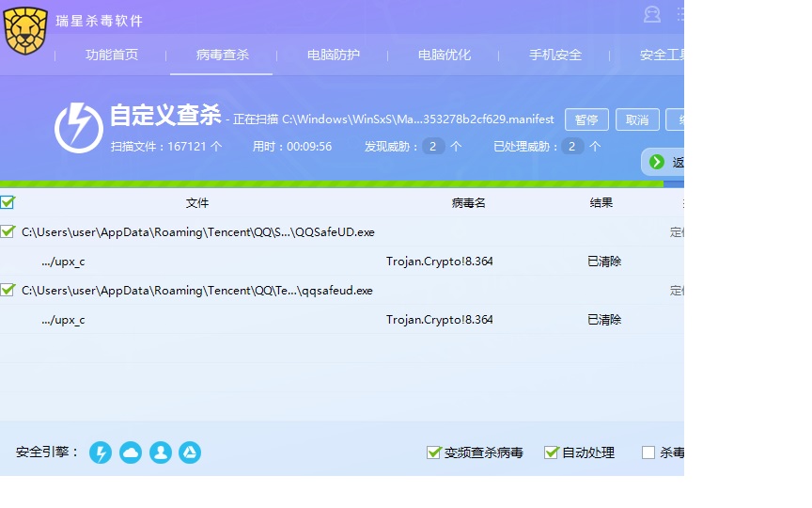The height and width of the screenshot is (508, 812).
Task: Uncheck the QQSafeUD.exe file row checkbox
Action: 8,231
